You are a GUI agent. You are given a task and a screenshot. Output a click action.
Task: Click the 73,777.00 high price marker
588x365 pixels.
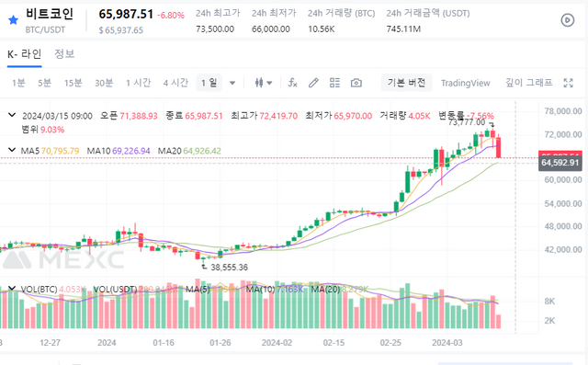point(467,122)
